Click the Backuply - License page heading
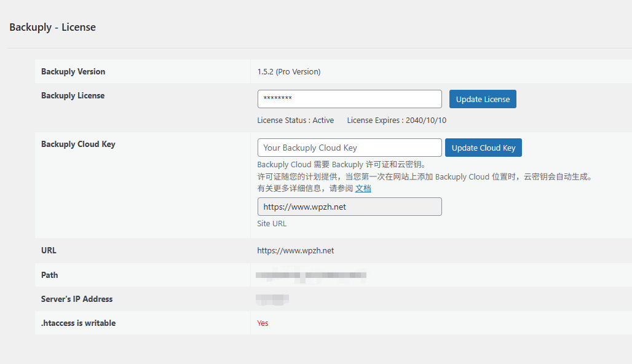Image resolution: width=632 pixels, height=364 pixels. tap(52, 27)
